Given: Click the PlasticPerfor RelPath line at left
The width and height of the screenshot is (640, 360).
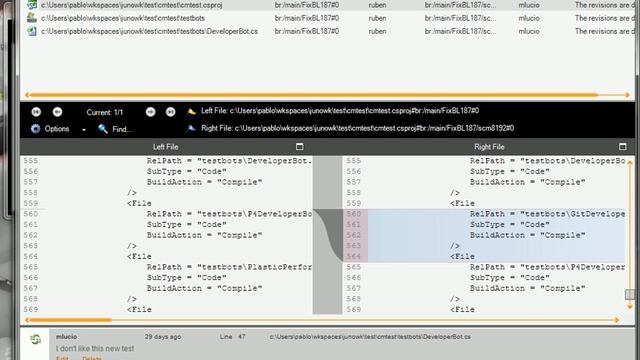Looking at the screenshot, I should click(229, 267).
